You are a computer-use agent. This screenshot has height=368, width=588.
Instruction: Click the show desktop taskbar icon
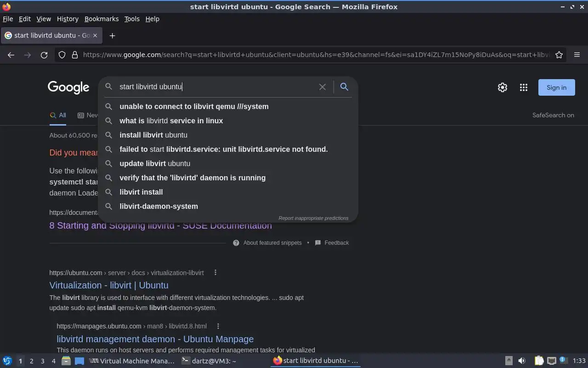click(x=79, y=361)
